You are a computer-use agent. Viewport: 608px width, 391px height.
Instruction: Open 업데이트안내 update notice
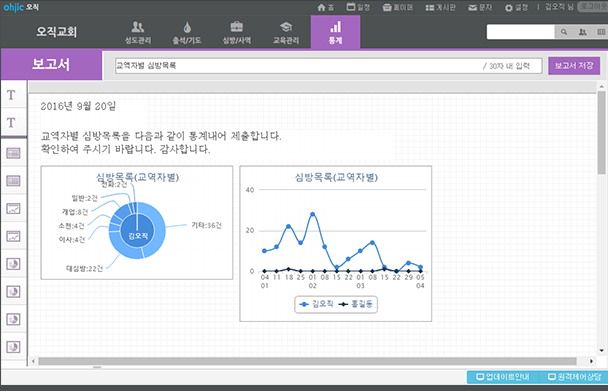(503, 377)
